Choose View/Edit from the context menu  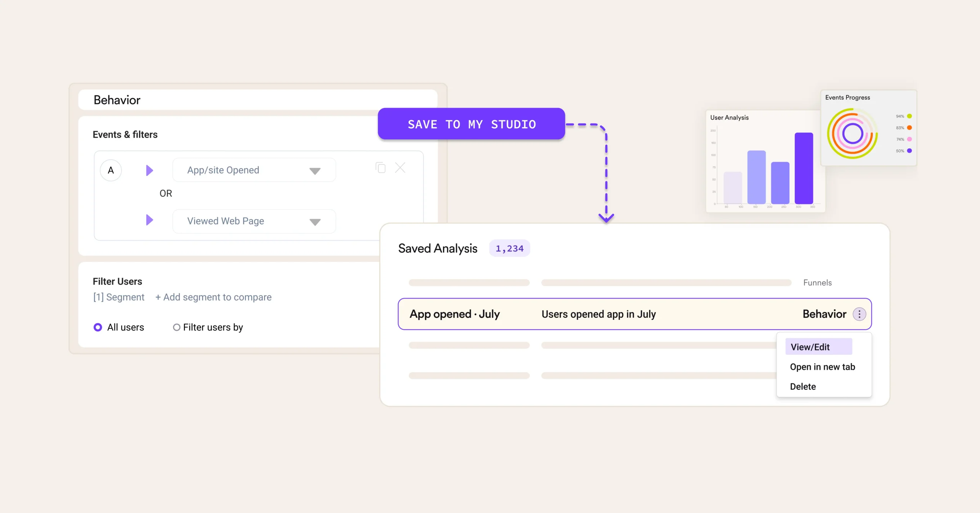(x=819, y=347)
